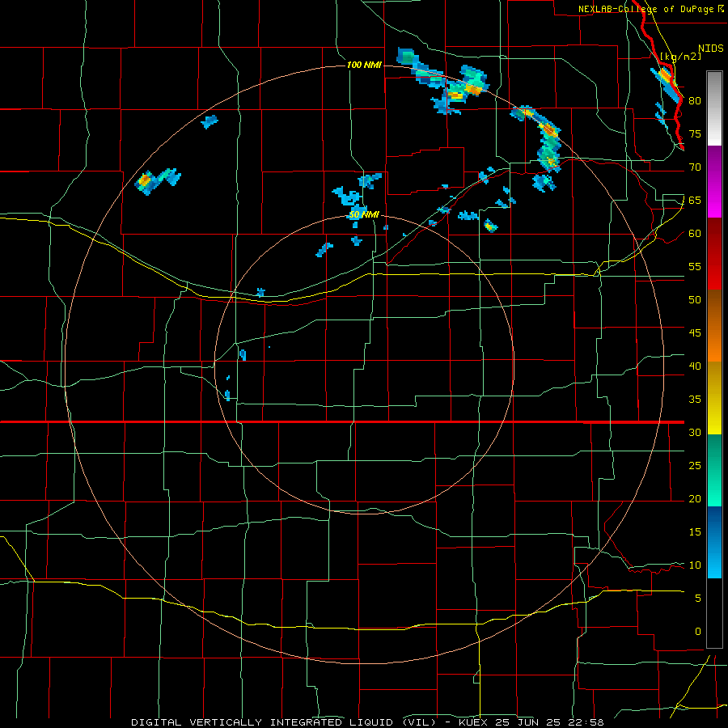Image resolution: width=728 pixels, height=728 pixels.
Task: Pick the blue segment of the color bar
Action: pyautogui.click(x=714, y=542)
